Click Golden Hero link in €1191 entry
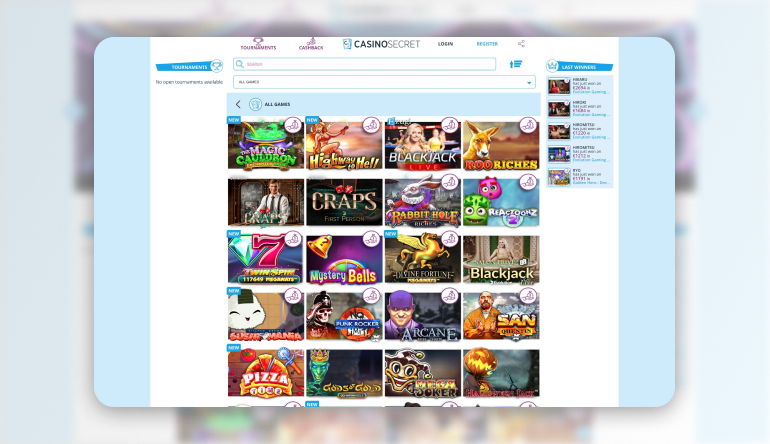This screenshot has width=770, height=444. coord(591,183)
